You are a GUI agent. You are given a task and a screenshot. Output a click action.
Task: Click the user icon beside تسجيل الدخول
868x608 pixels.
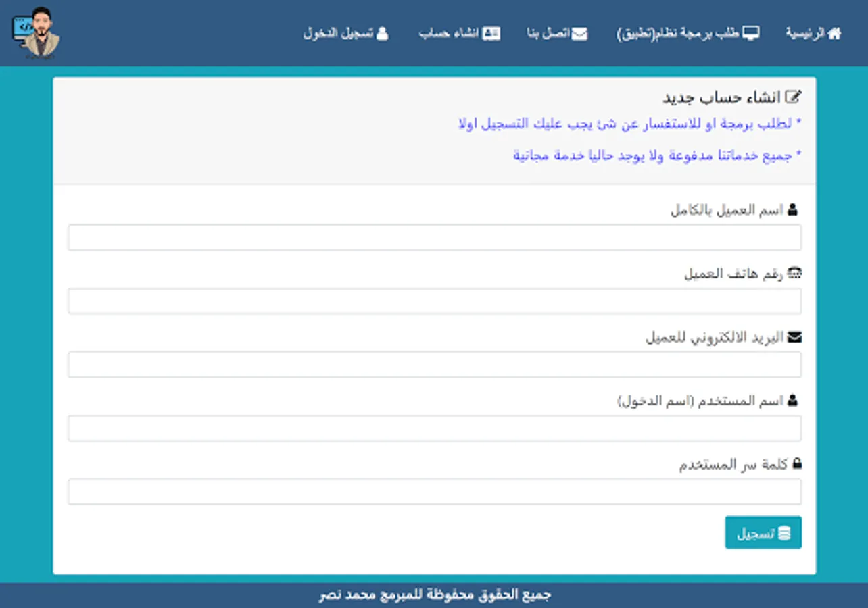pos(382,33)
